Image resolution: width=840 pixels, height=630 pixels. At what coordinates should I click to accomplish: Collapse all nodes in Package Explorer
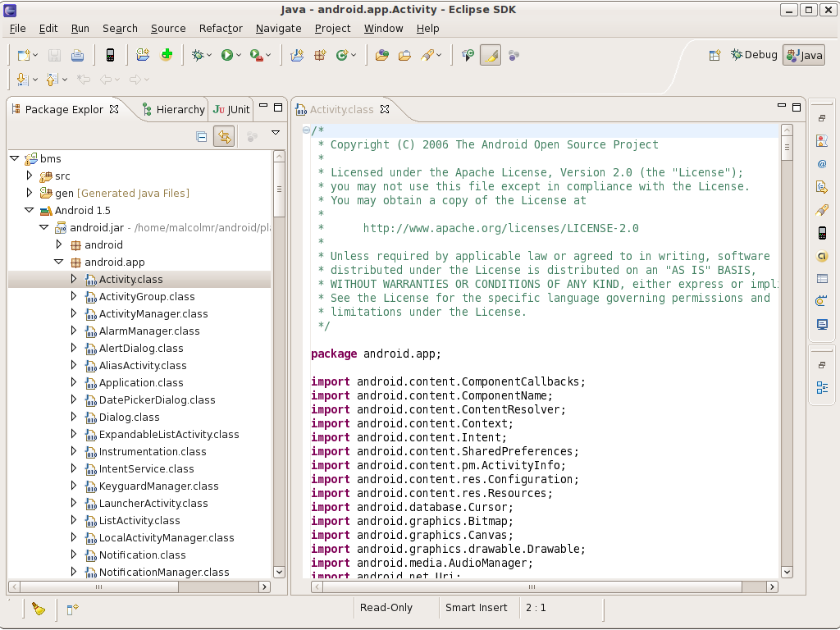click(202, 136)
